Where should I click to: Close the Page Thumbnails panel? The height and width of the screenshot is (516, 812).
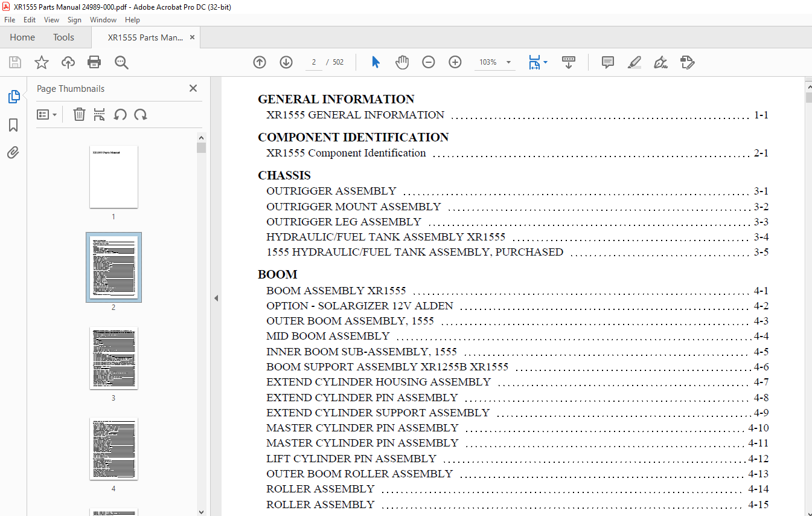[193, 88]
